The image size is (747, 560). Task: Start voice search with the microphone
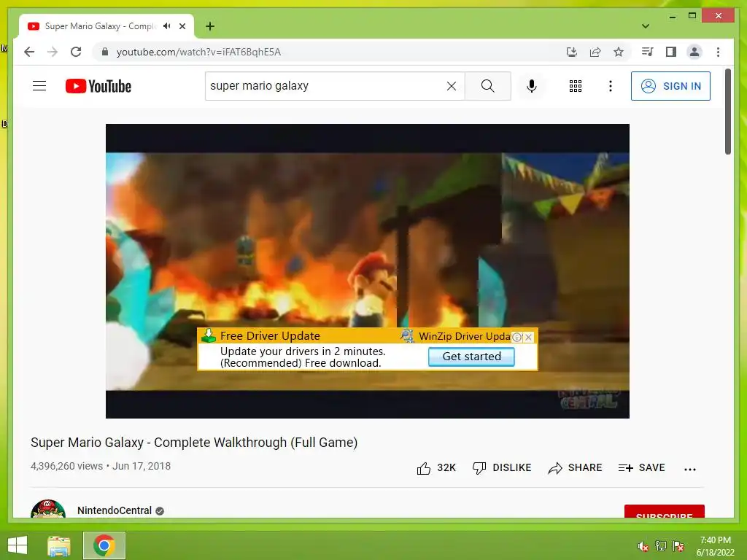click(532, 86)
